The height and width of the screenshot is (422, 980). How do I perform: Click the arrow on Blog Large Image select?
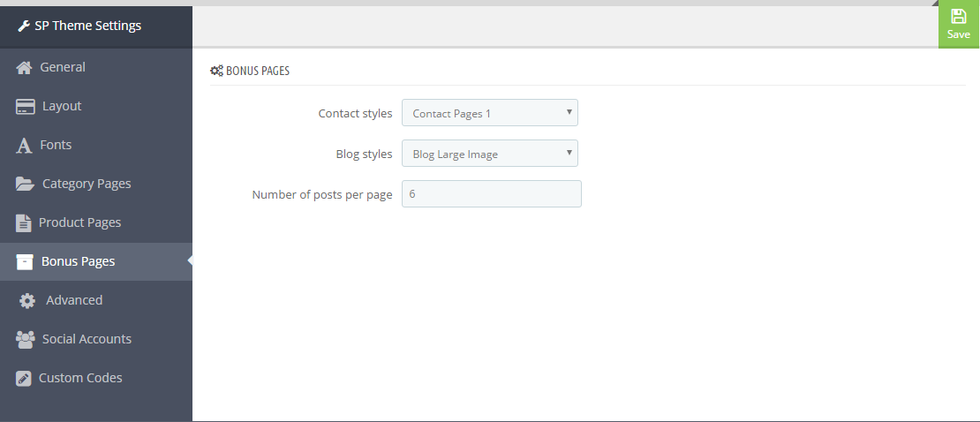coord(569,153)
